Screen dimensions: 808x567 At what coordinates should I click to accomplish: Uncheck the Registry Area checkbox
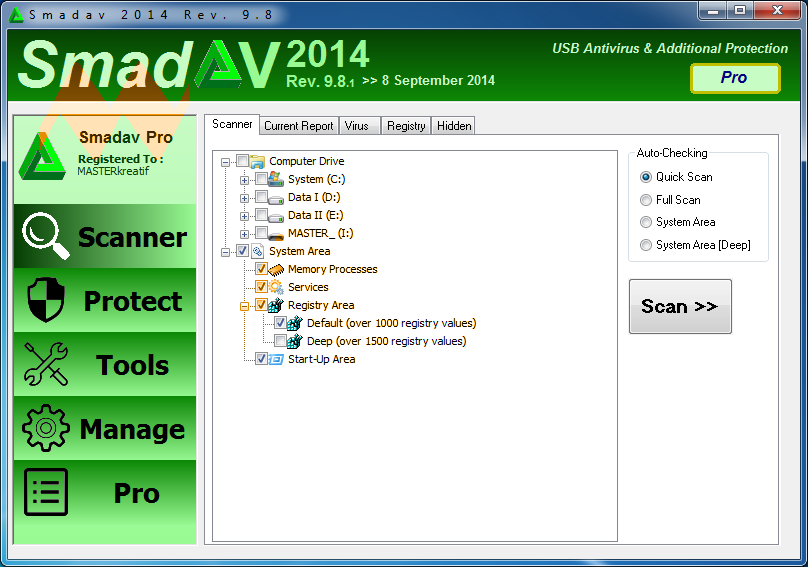pos(261,305)
